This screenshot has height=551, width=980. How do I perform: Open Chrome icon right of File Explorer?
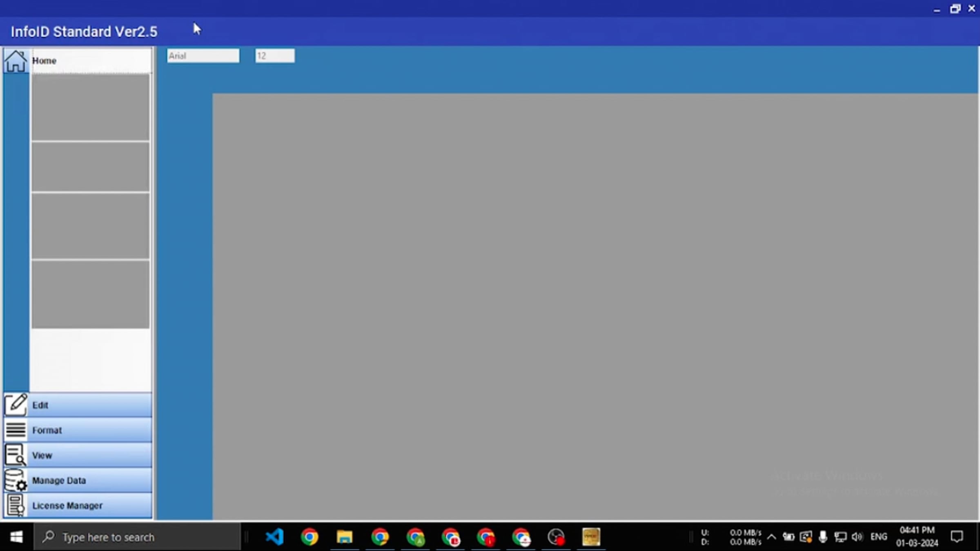380,537
